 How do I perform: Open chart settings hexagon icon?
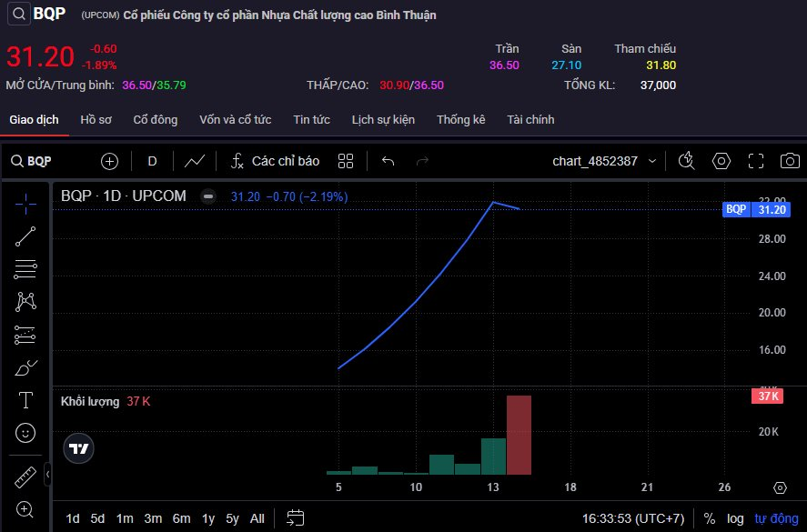point(721,161)
